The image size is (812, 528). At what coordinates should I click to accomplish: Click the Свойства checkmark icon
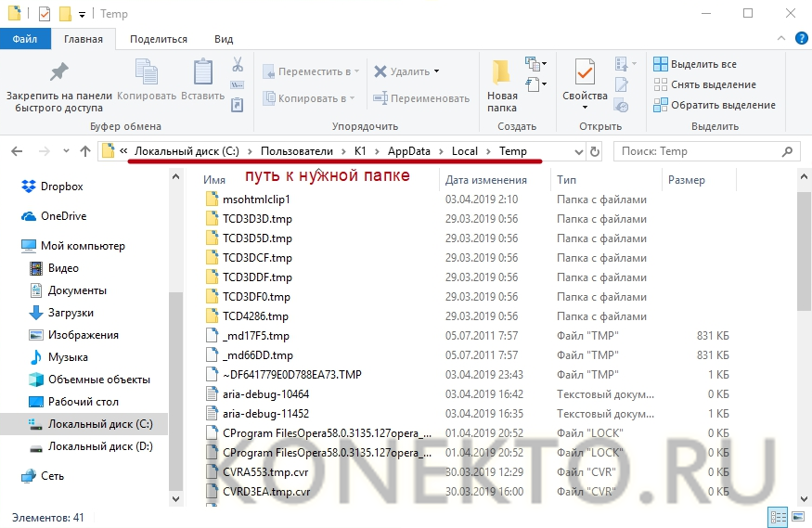coord(585,71)
